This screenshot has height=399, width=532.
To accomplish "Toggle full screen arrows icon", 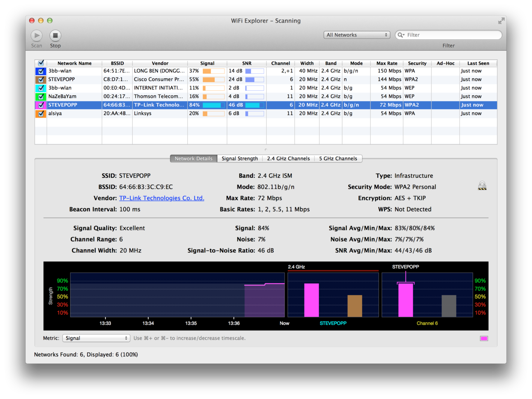I will (501, 21).
